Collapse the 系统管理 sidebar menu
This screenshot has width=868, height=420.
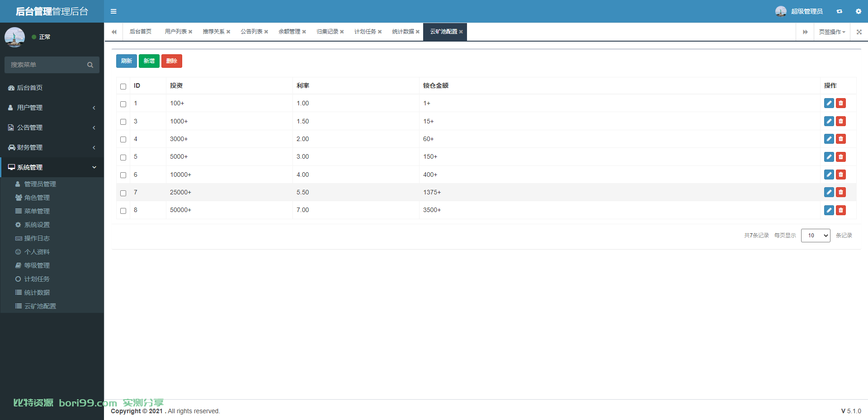(52, 167)
